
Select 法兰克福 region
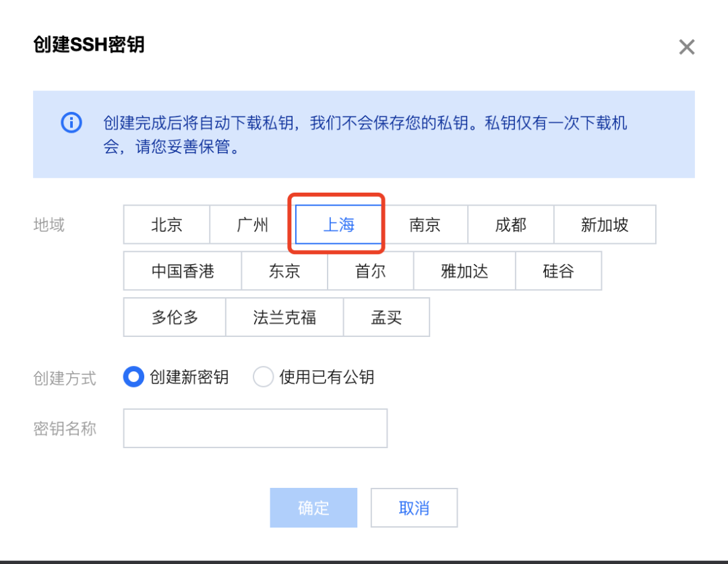(x=284, y=317)
